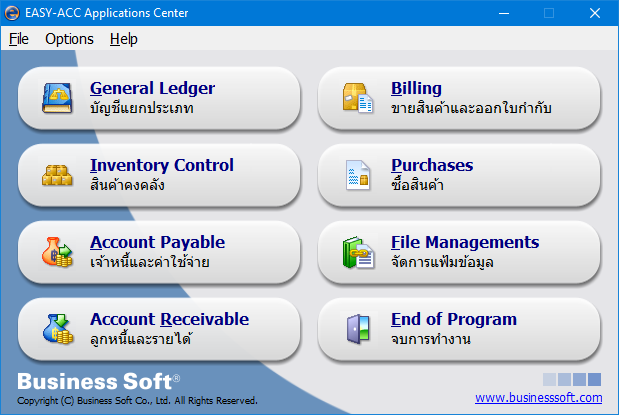
Task: Click the File Managements folders icon
Action: click(357, 251)
